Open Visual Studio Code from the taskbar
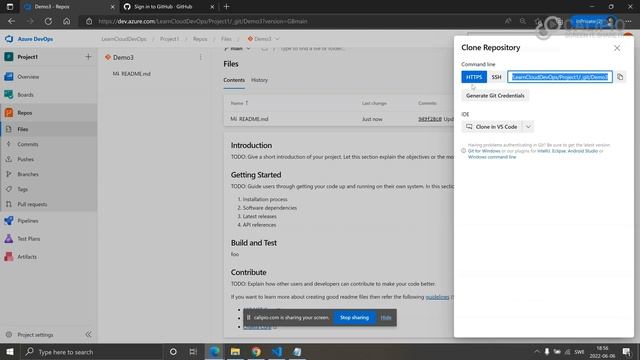 277,351
